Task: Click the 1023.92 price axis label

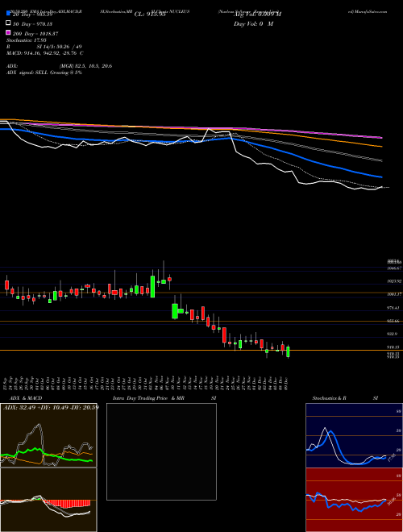Action: click(394, 281)
